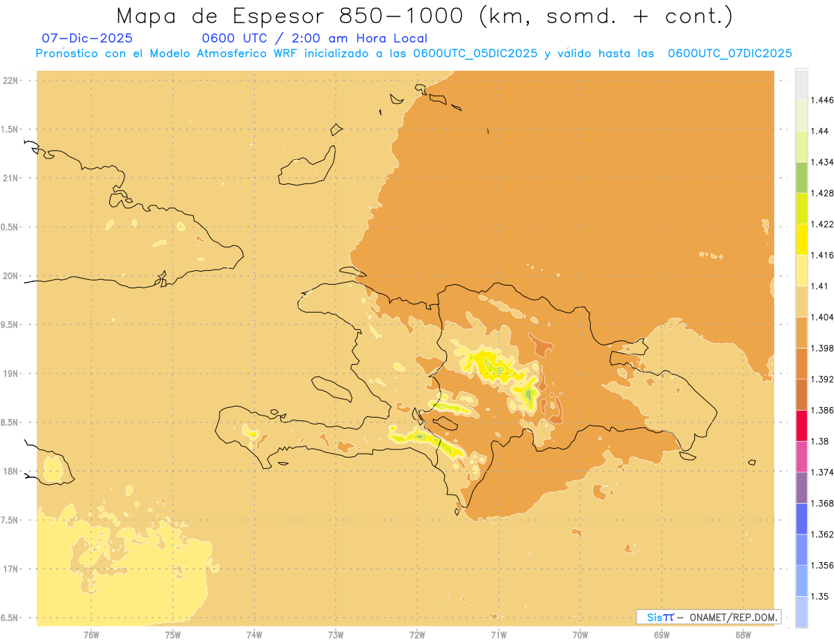This screenshot has width=834, height=644.
Task: Click the 72W longitude label
Action: (417, 635)
